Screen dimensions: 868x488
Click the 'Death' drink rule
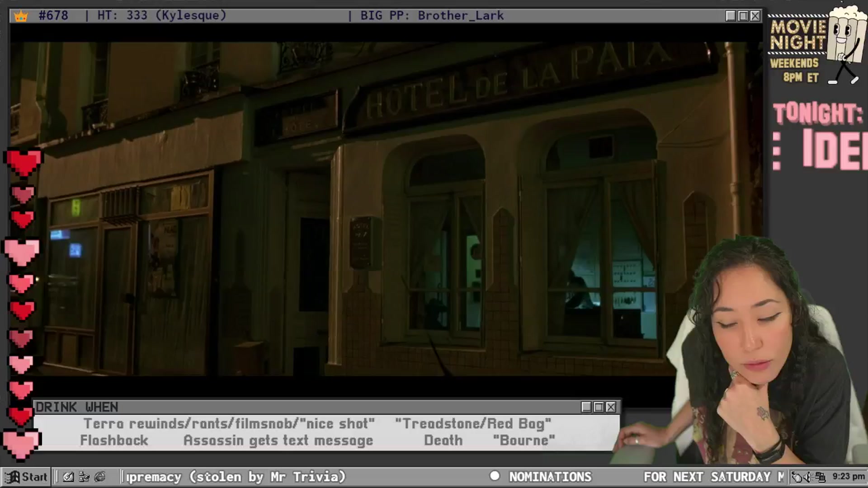pyautogui.click(x=443, y=441)
